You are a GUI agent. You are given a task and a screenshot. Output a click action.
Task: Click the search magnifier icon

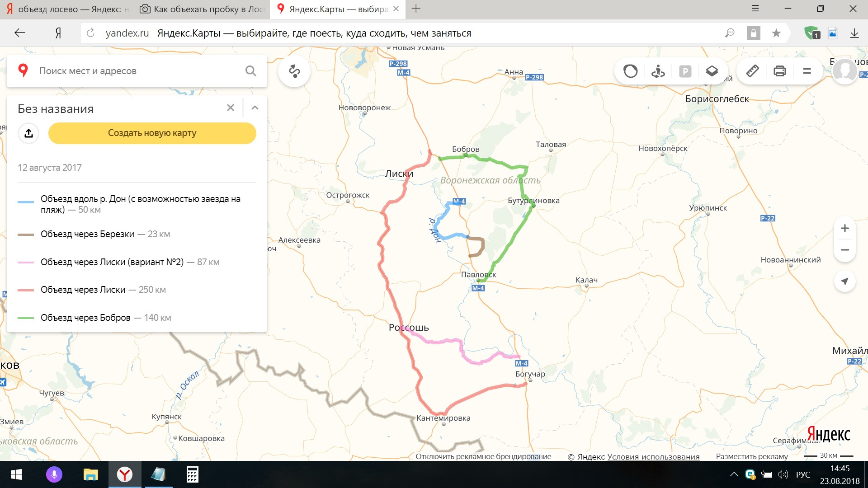(250, 71)
